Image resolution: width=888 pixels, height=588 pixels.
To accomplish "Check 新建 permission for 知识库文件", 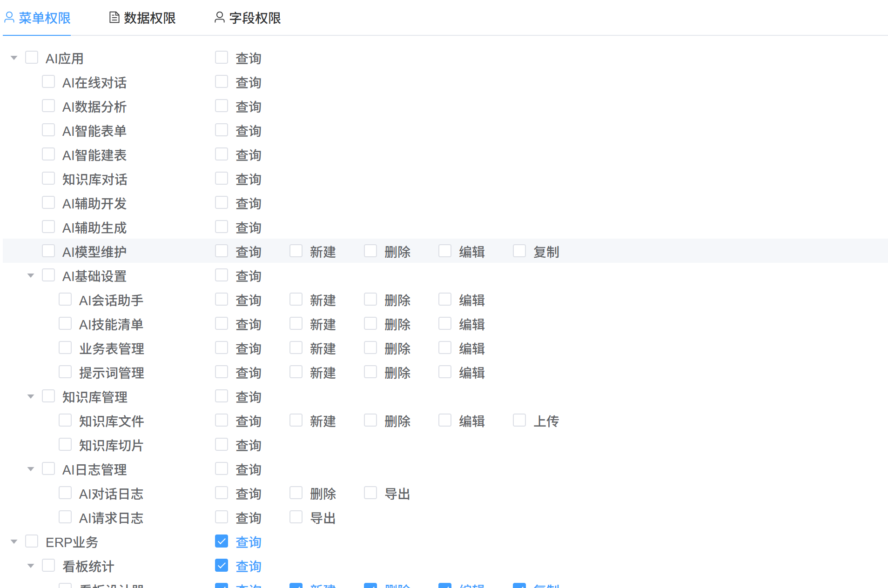I will click(296, 421).
